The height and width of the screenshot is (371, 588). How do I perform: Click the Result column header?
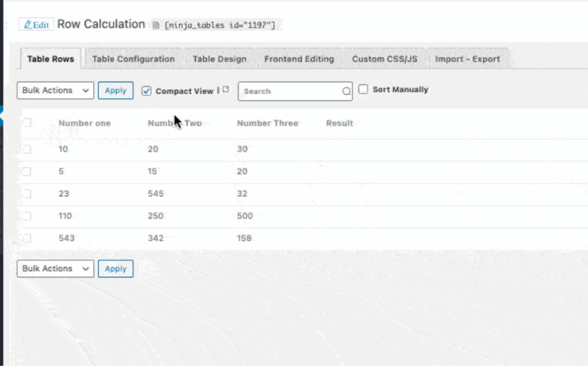(339, 123)
